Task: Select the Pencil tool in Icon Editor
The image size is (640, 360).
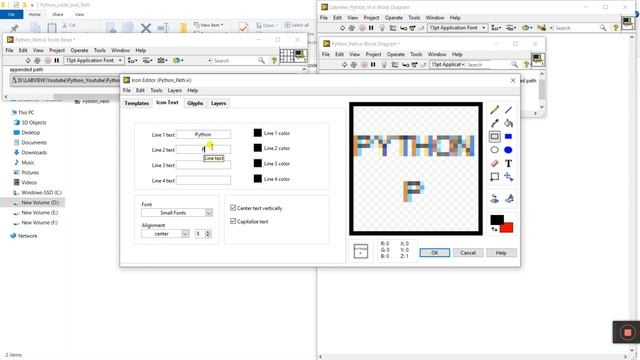Action: (x=494, y=110)
